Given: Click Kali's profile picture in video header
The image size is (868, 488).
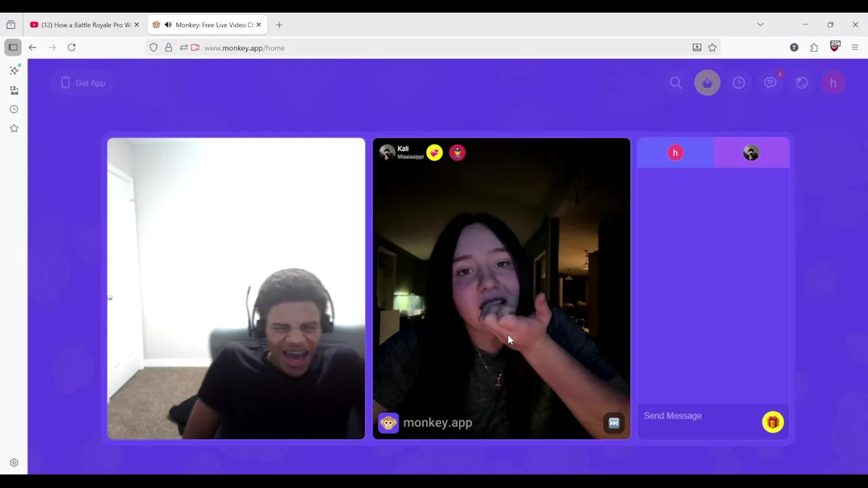Looking at the screenshot, I should click(387, 152).
